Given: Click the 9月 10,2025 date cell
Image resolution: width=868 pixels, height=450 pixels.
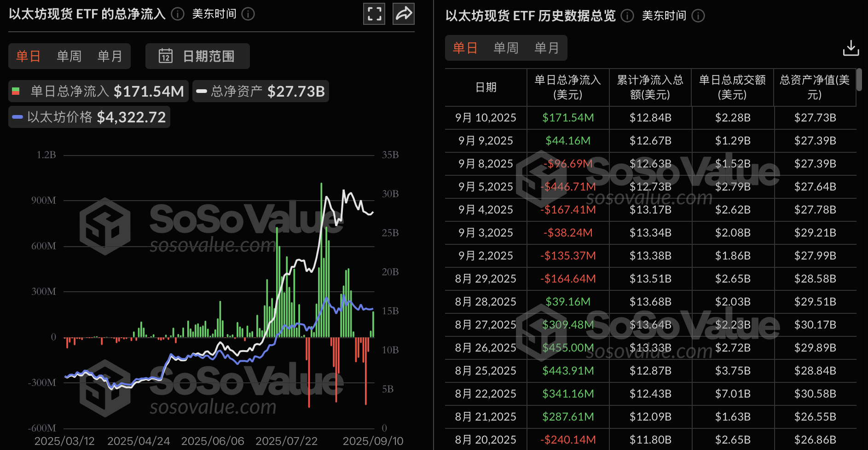Looking at the screenshot, I should coord(486,118).
